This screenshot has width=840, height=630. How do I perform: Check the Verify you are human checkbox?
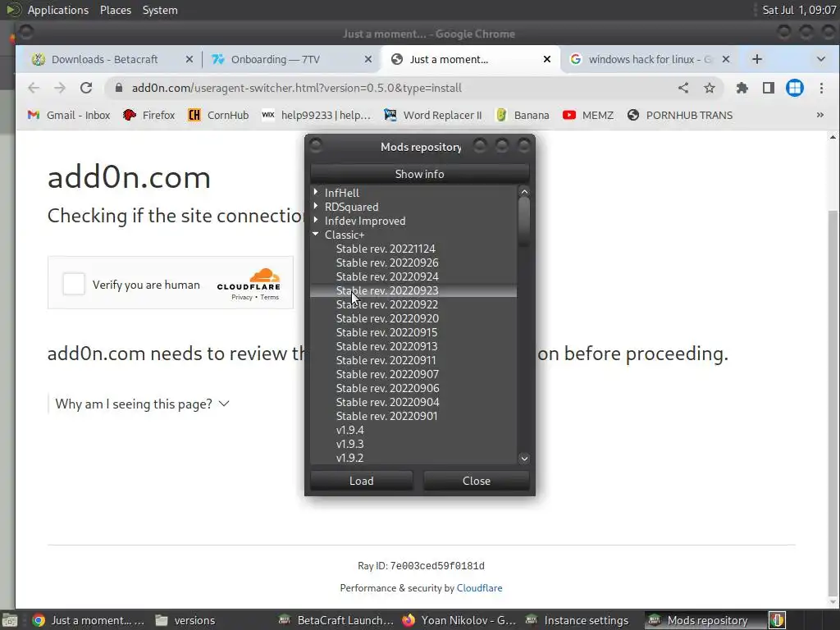tap(73, 284)
